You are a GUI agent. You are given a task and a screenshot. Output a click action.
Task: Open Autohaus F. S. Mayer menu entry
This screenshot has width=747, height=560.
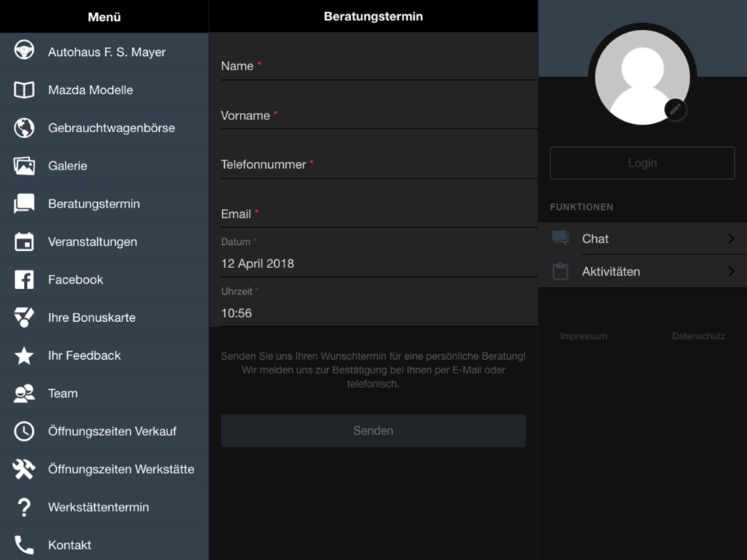105,52
